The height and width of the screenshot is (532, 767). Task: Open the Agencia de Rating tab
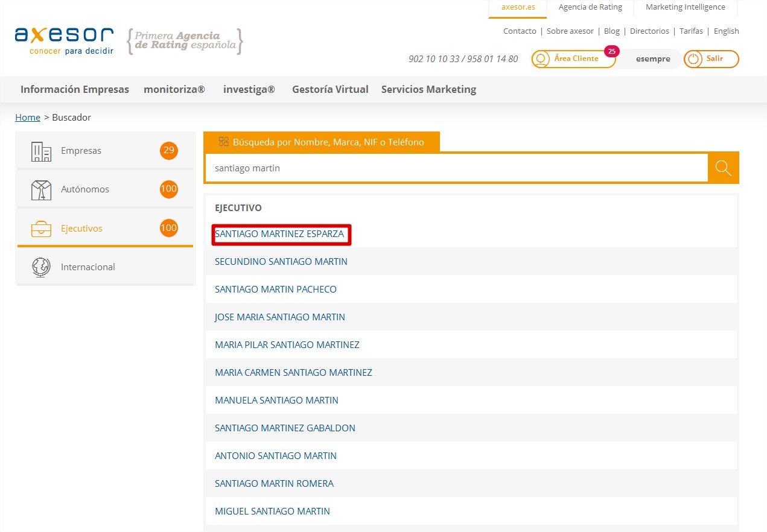click(590, 7)
